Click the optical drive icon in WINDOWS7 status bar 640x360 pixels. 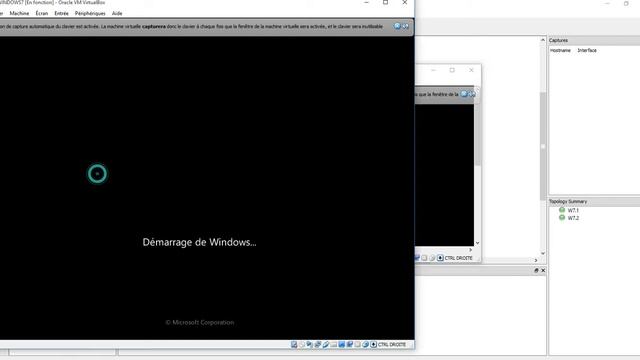(302, 344)
